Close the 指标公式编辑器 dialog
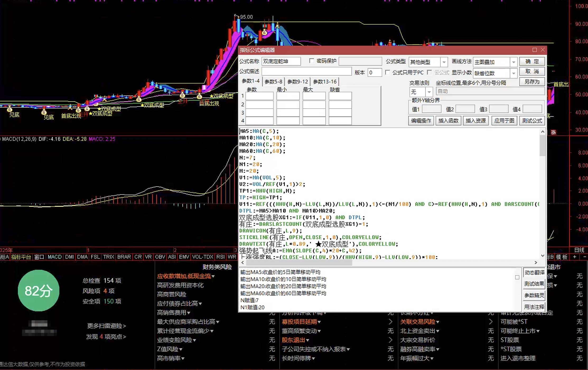Image resolution: width=588 pixels, height=370 pixels. (x=543, y=50)
